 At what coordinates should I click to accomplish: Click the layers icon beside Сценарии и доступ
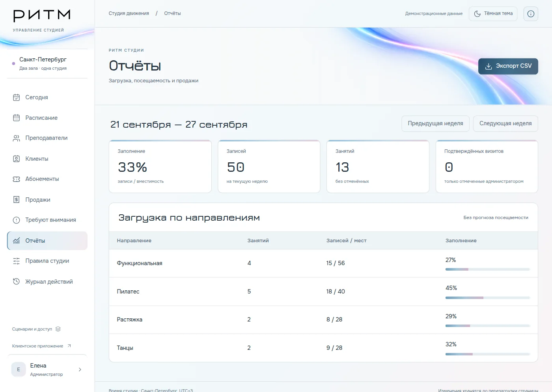[x=58, y=329]
